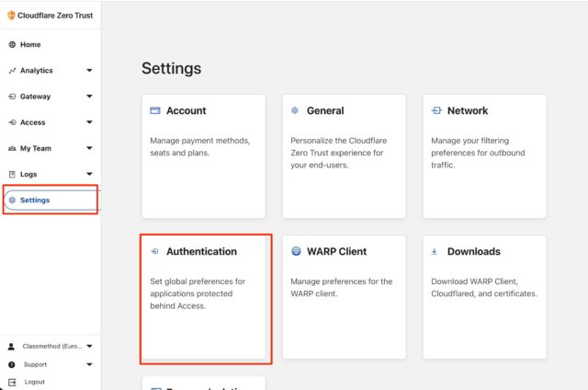Image resolution: width=588 pixels, height=390 pixels.
Task: Select Gateway in the sidebar
Action: (35, 97)
